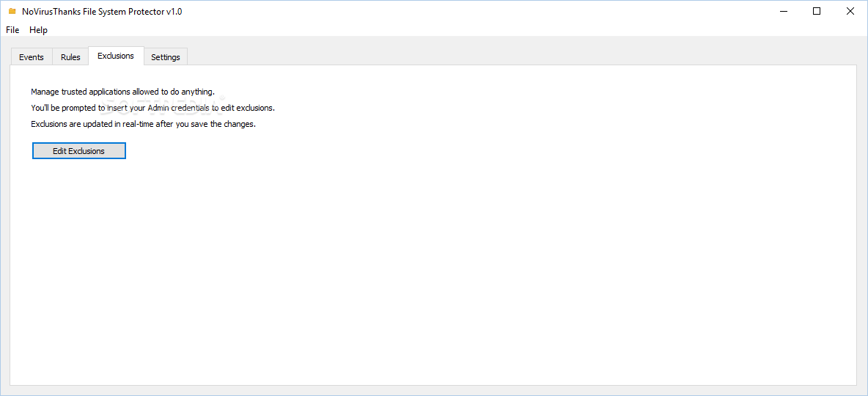Screen dimensions: 868x396
Task: Click the "Exclusions are updated in real-time" line
Action: [x=144, y=124]
